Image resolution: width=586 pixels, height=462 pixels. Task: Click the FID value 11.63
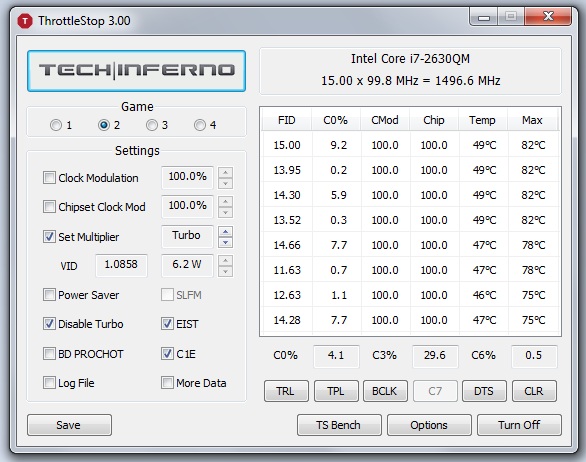coord(287,270)
